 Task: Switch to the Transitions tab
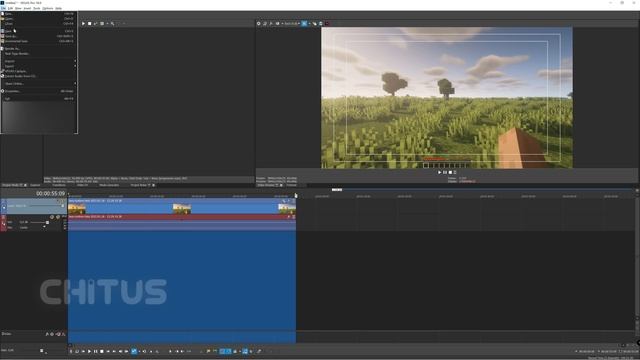pos(59,185)
